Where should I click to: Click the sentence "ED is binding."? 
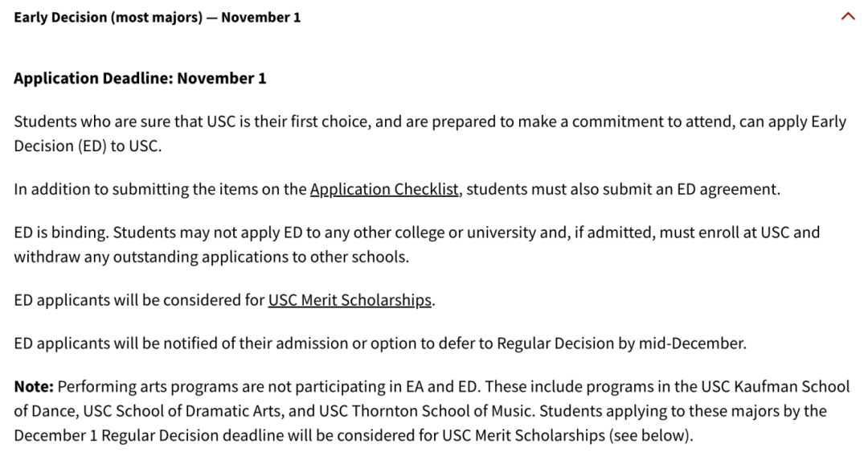click(x=60, y=233)
